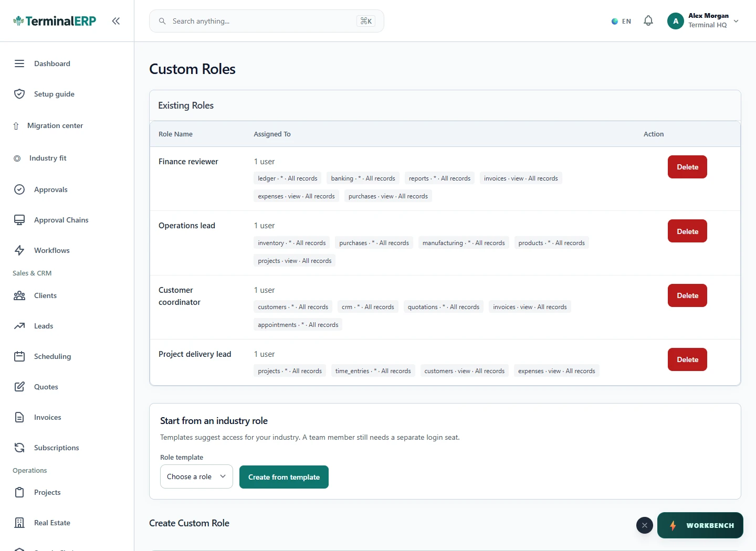This screenshot has height=551, width=756.
Task: Focus the Search anything field
Action: [267, 21]
